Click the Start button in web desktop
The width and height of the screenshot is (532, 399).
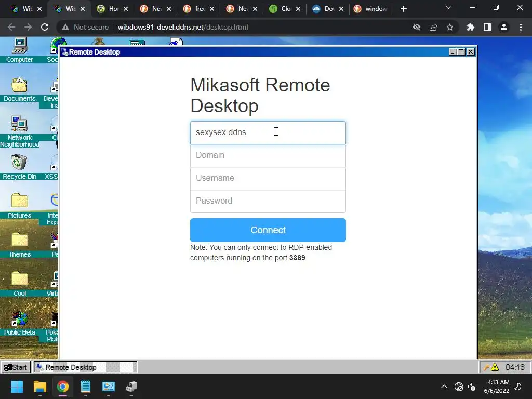point(16,367)
